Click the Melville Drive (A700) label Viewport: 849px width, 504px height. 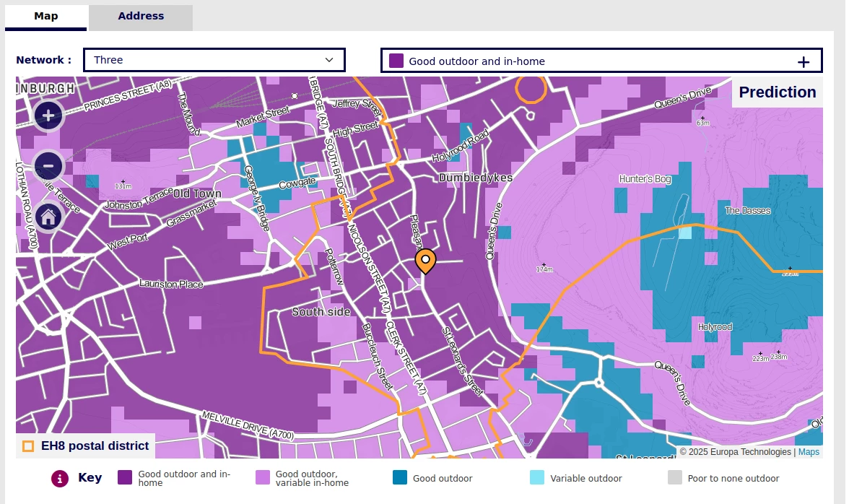pyautogui.click(x=248, y=425)
